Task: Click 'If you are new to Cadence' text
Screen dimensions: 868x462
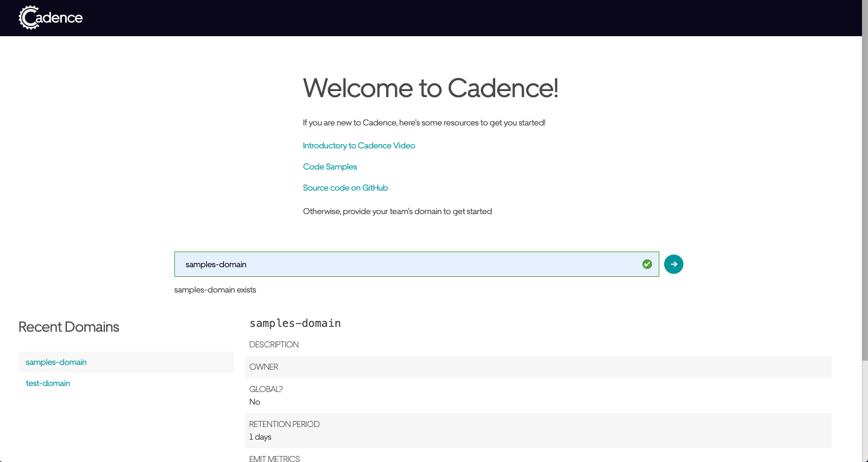Action: [424, 122]
